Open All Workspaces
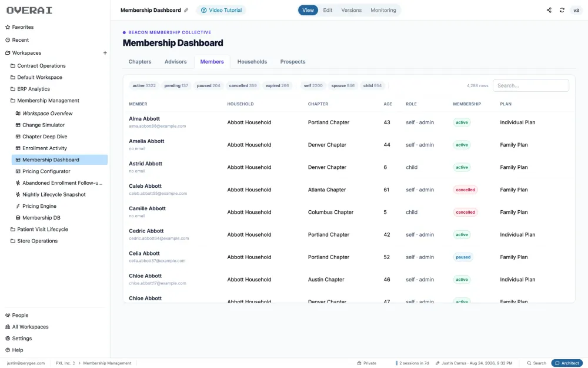The width and height of the screenshot is (588, 368). pyautogui.click(x=26, y=327)
